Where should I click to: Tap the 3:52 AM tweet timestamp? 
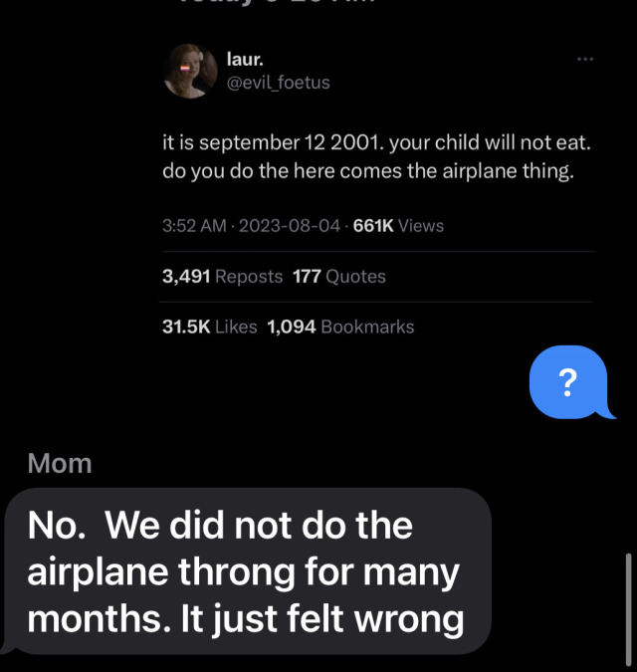tap(196, 226)
